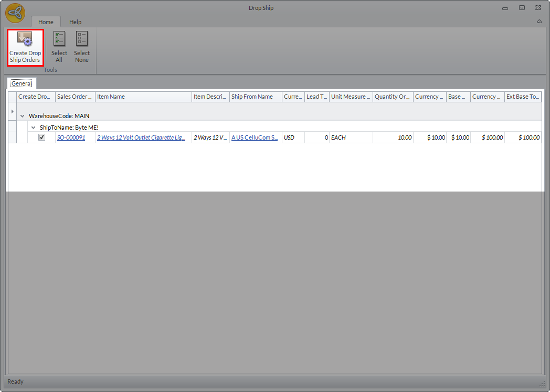
Task: Select the Home ribbon tab
Action: (46, 22)
